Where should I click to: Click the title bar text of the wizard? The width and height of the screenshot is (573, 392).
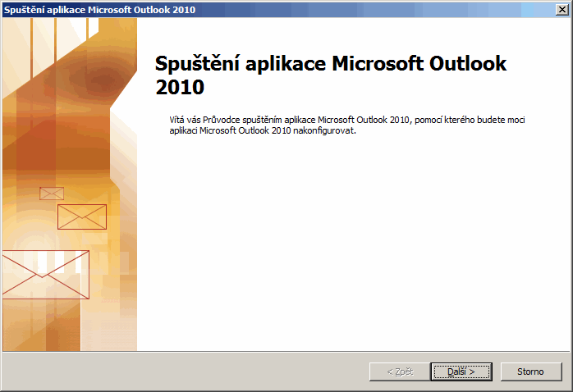102,8
